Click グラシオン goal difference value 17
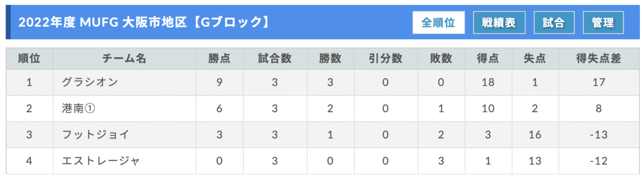This screenshot has width=644, height=181. click(598, 82)
